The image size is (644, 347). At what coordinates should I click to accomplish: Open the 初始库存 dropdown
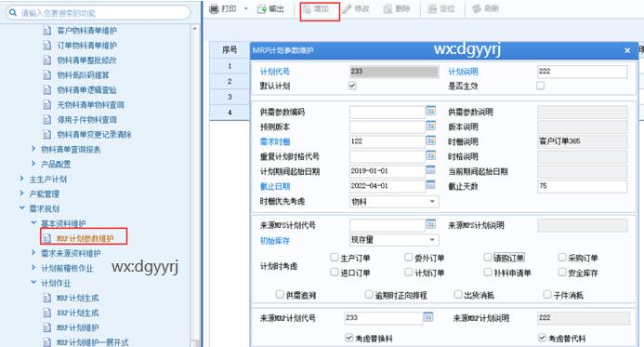coord(394,240)
